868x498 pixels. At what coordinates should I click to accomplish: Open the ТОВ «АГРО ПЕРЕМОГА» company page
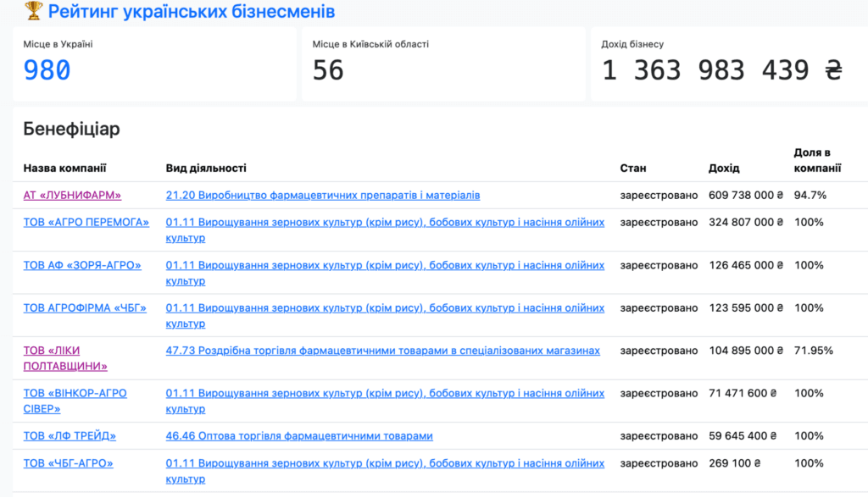86,223
